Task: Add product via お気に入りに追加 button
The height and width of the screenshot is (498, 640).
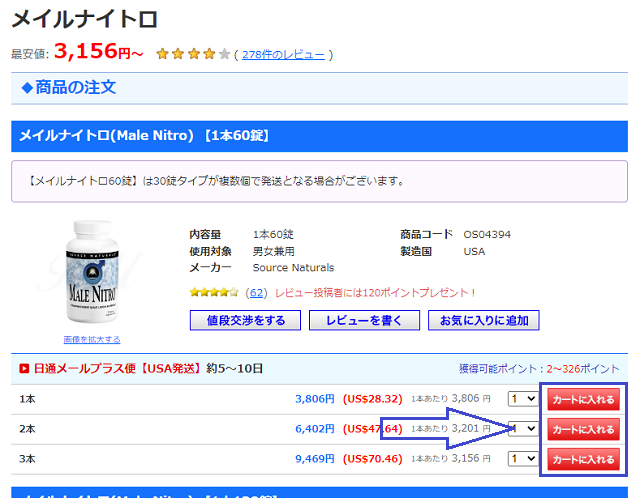Action: pos(484,320)
